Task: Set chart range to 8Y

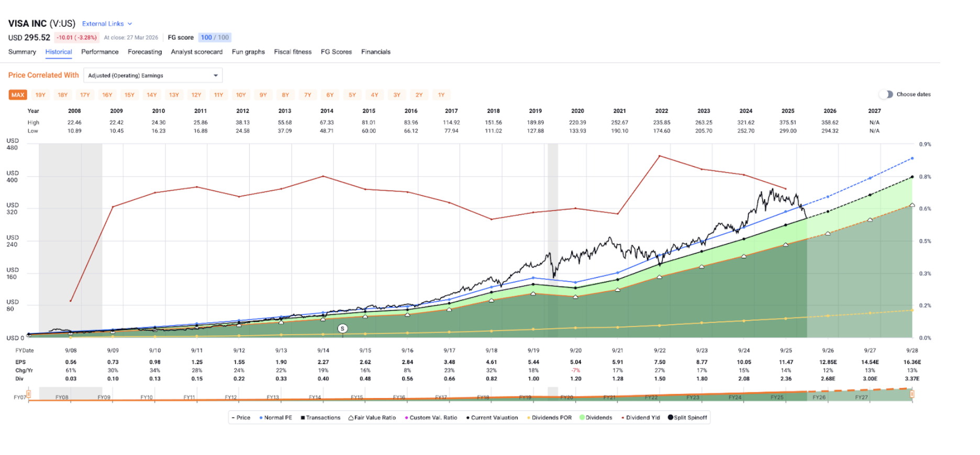Action: click(285, 95)
